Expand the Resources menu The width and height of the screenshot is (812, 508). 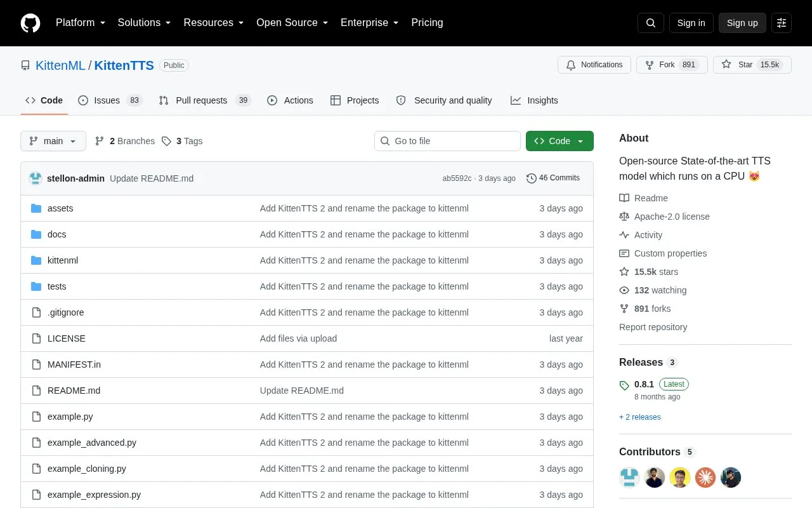[x=214, y=23]
